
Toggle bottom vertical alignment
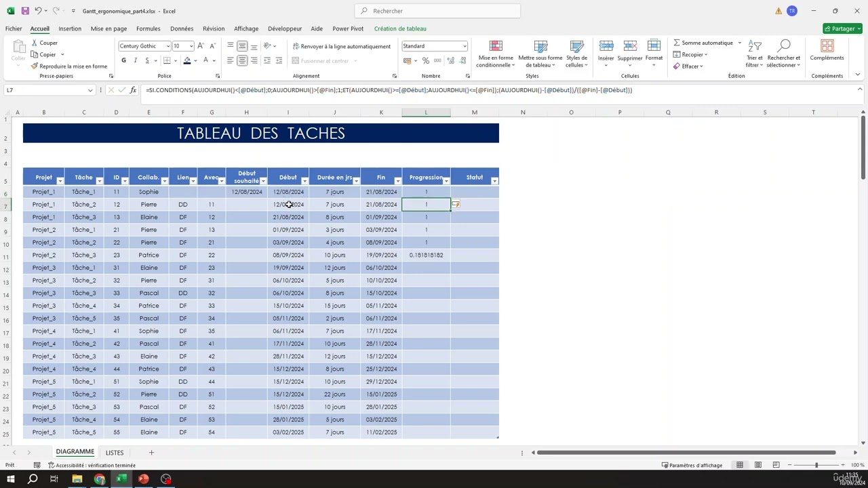pyautogui.click(x=254, y=46)
